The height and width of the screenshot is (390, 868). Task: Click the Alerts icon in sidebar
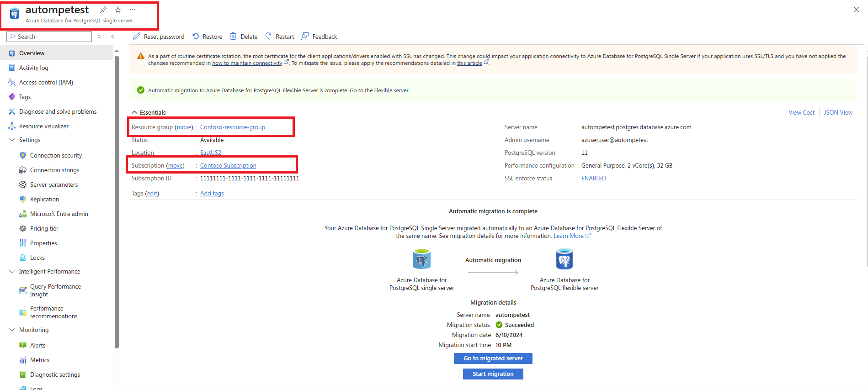23,345
